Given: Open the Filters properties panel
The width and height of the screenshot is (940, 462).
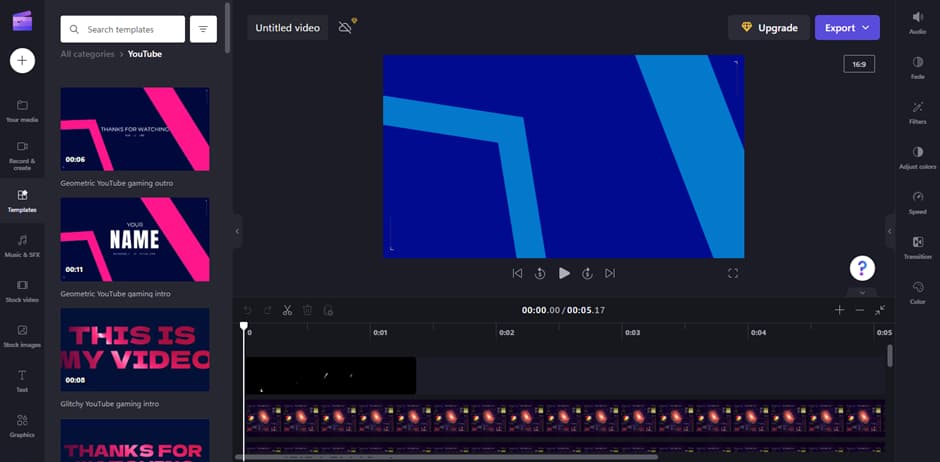Looking at the screenshot, I should pyautogui.click(x=918, y=113).
